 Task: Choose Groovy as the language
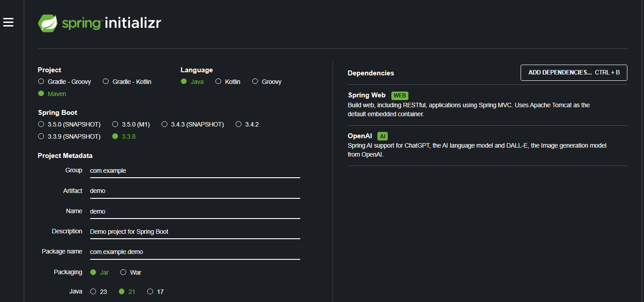(255, 82)
